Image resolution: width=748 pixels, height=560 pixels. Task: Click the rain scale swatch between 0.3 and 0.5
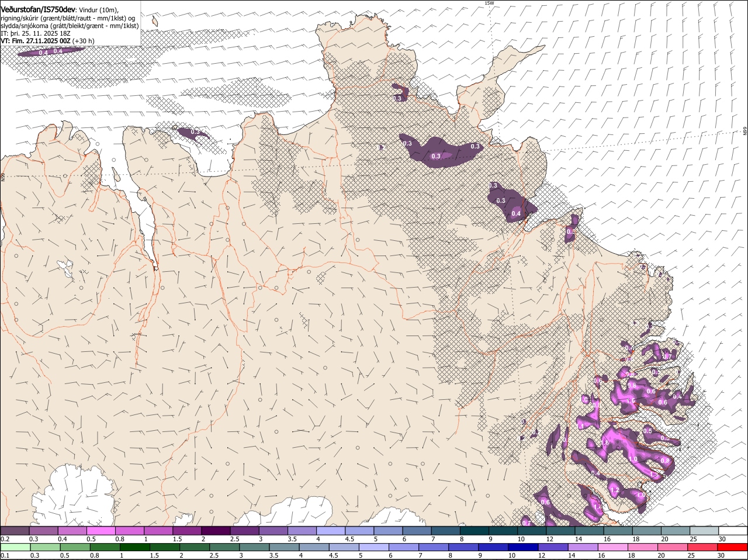tap(46, 547)
